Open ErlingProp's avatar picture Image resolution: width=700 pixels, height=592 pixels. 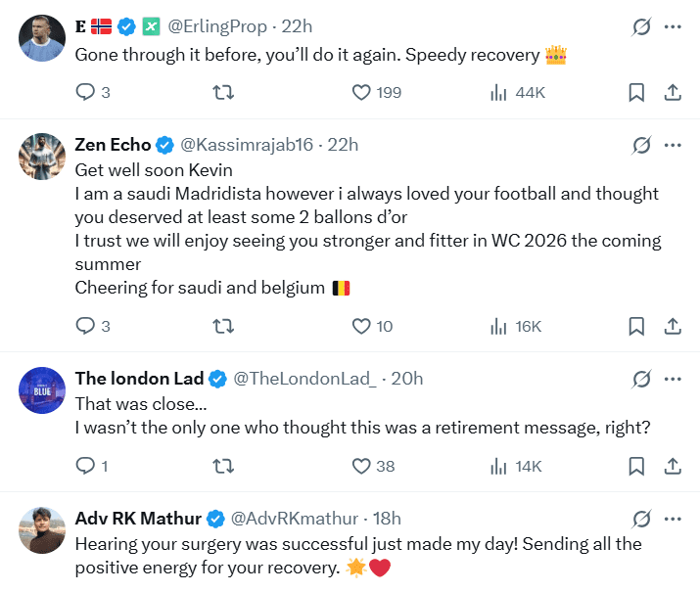(x=42, y=38)
